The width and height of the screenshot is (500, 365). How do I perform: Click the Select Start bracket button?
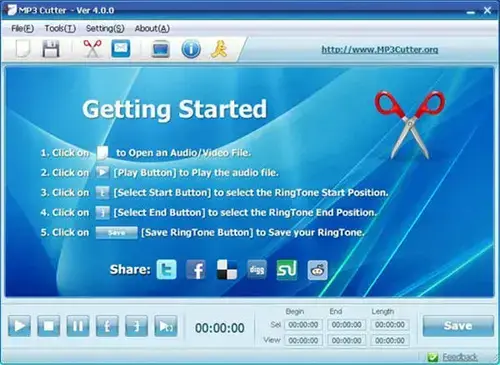[x=107, y=326]
